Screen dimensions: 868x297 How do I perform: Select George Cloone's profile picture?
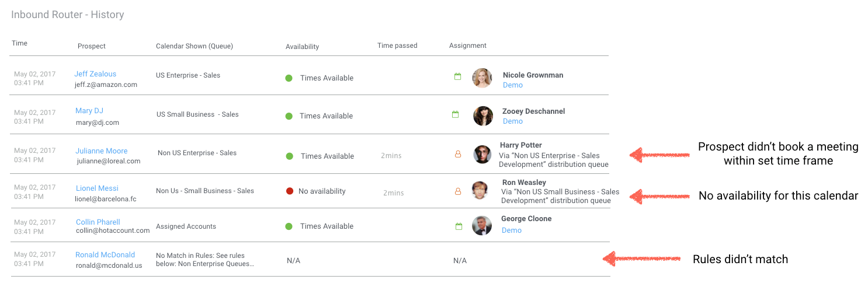click(x=482, y=225)
